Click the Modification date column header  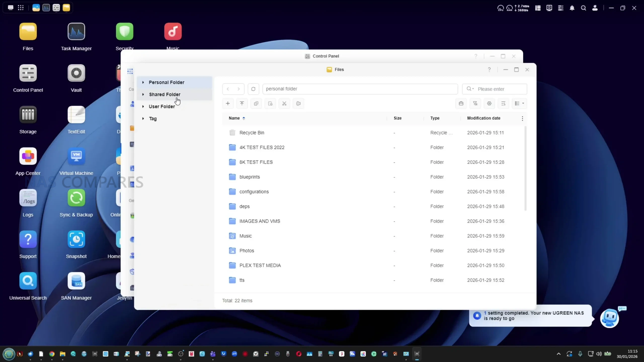pos(484,118)
